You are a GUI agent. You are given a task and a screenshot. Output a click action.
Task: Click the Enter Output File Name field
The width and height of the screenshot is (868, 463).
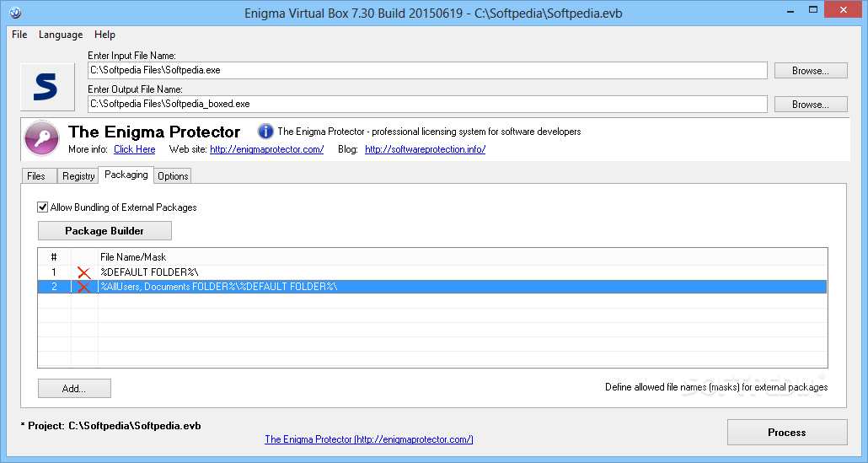coord(427,104)
